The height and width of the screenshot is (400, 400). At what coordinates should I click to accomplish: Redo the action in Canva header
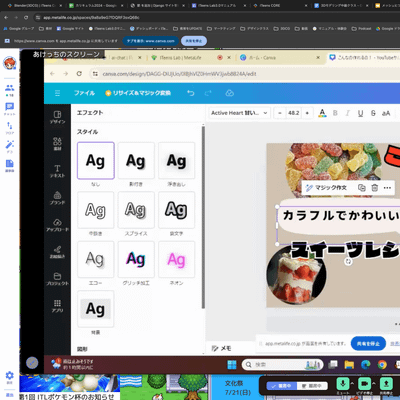click(x=208, y=93)
